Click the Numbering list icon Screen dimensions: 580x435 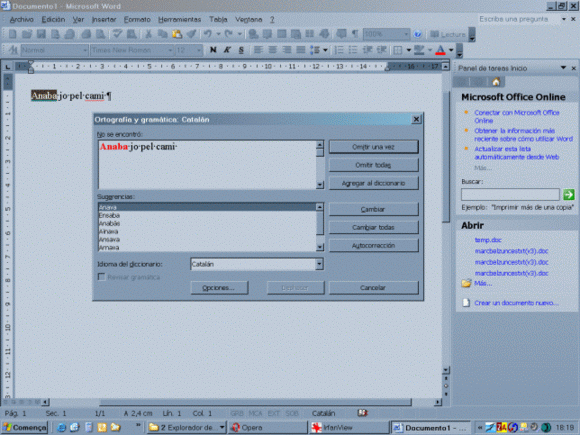[339, 50]
